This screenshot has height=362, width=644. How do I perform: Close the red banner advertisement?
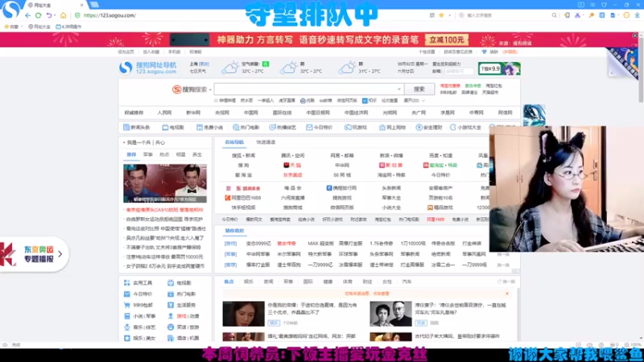635,35
